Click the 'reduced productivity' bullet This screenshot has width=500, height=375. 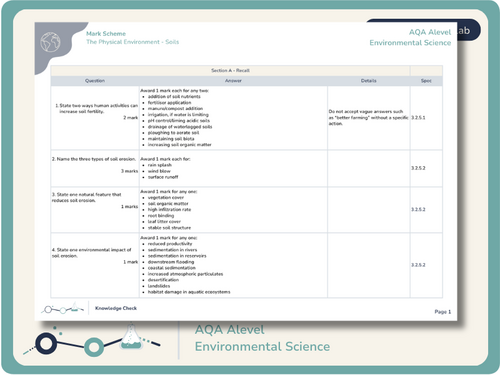pyautogui.click(x=170, y=244)
